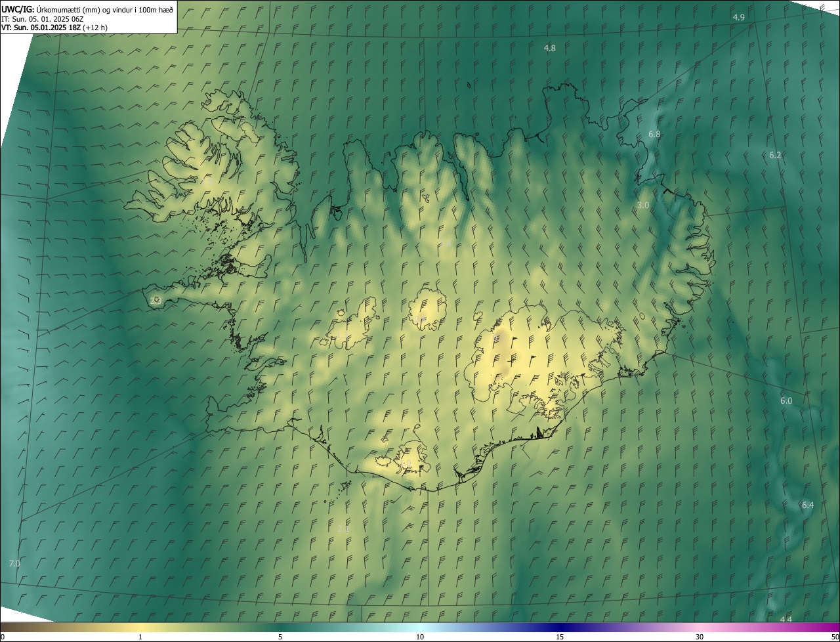
Task: Click the 4.9 value label on map
Action: 738,17
